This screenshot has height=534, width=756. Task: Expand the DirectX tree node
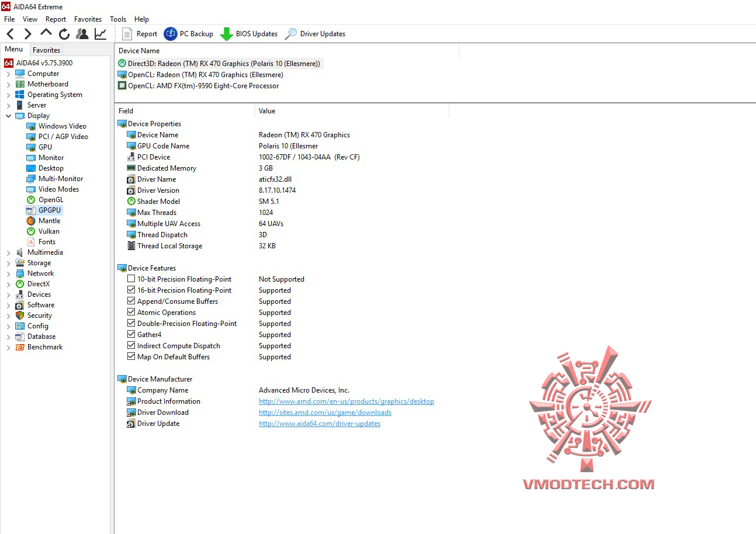pyautogui.click(x=8, y=284)
